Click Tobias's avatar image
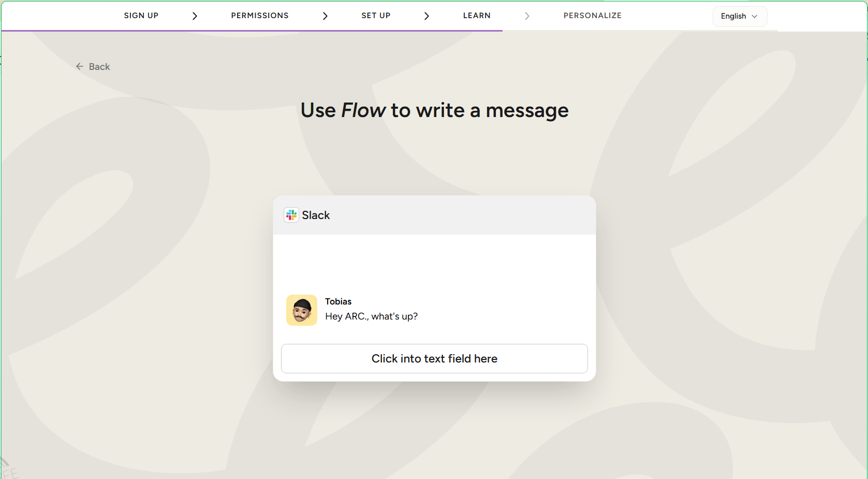Image resolution: width=868 pixels, height=479 pixels. tap(302, 310)
